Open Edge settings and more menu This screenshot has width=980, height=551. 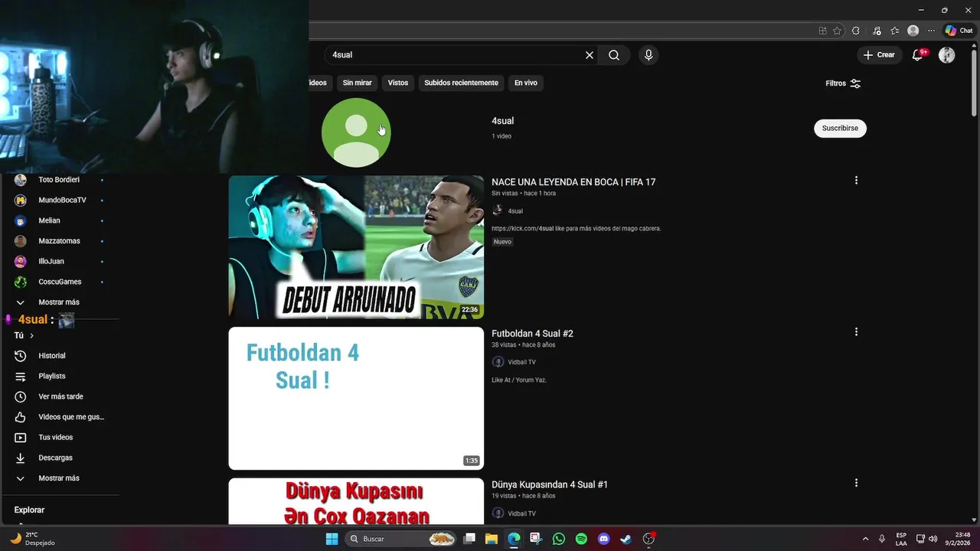pos(931,31)
